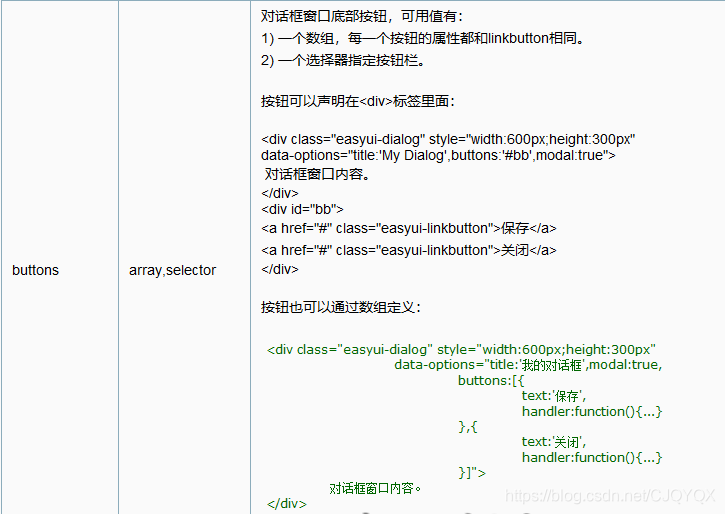Click the line '对话框窗口底部按钮，可用值有:'
725x514 pixels.
click(x=362, y=16)
